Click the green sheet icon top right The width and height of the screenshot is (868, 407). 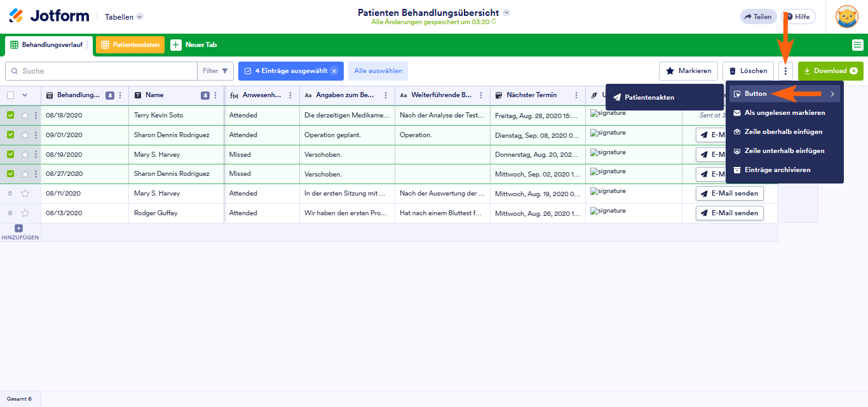click(x=859, y=44)
